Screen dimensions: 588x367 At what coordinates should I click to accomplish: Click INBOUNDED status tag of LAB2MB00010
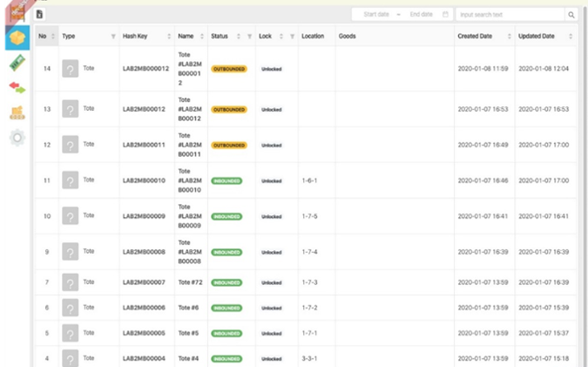coord(226,180)
